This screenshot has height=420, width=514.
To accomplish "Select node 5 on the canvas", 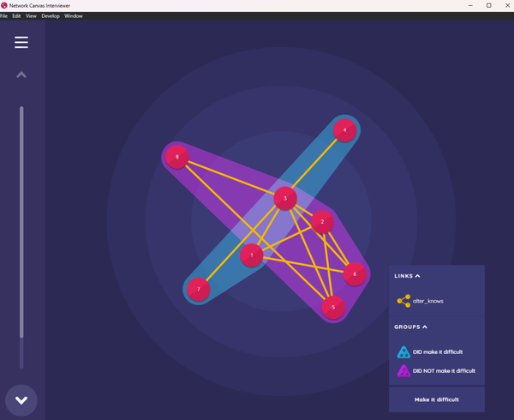I will point(333,306).
